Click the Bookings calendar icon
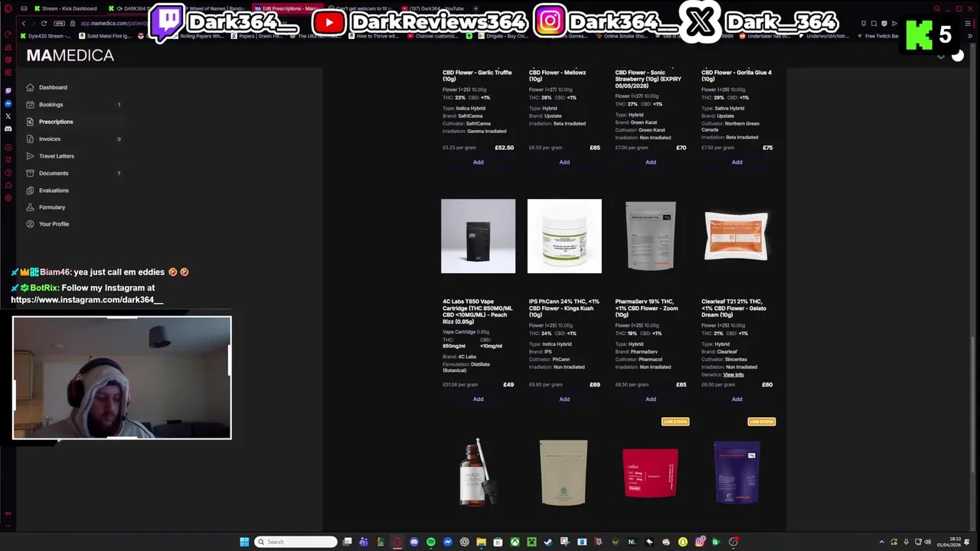The width and height of the screenshot is (980, 551). pyautogui.click(x=30, y=104)
